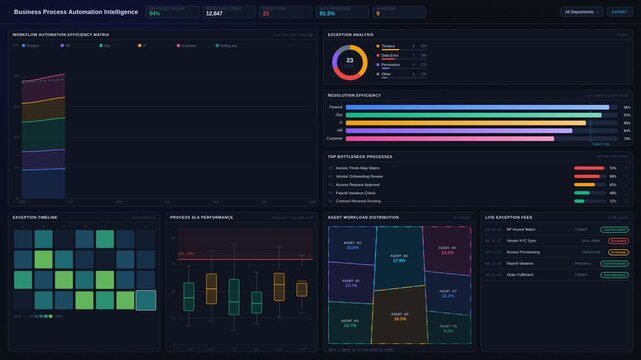Click the Contract Renewal Routing trend arrow
This screenshot has height=360, width=641.
click(x=626, y=201)
